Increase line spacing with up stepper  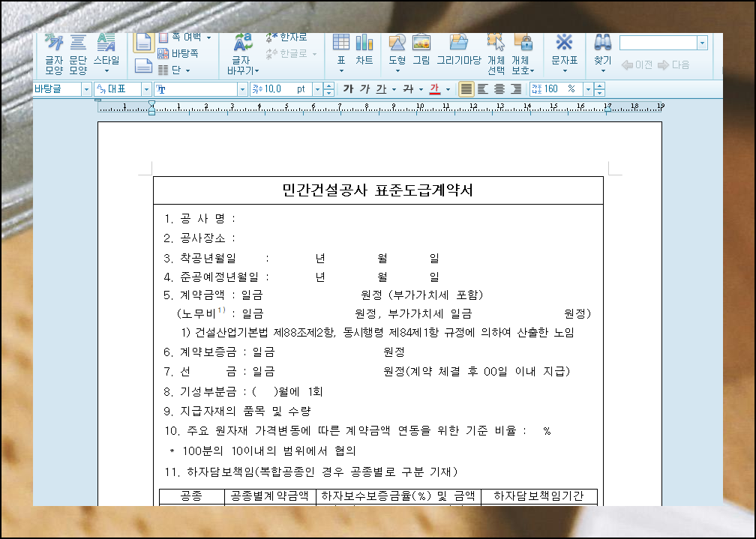click(599, 86)
